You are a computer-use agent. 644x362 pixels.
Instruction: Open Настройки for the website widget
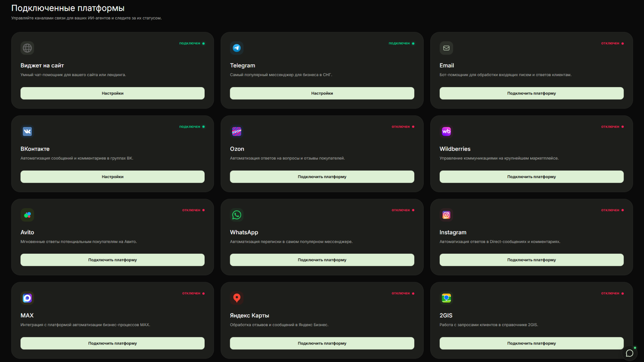point(112,93)
